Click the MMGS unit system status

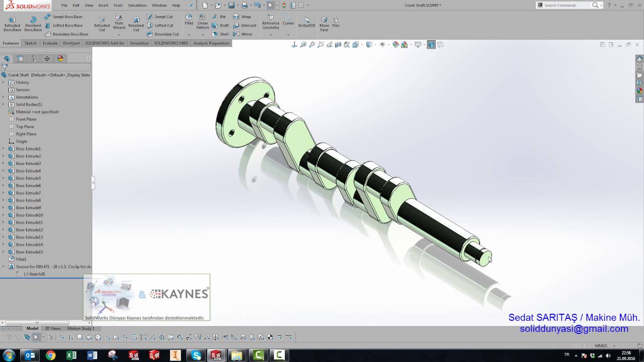pyautogui.click(x=601, y=346)
